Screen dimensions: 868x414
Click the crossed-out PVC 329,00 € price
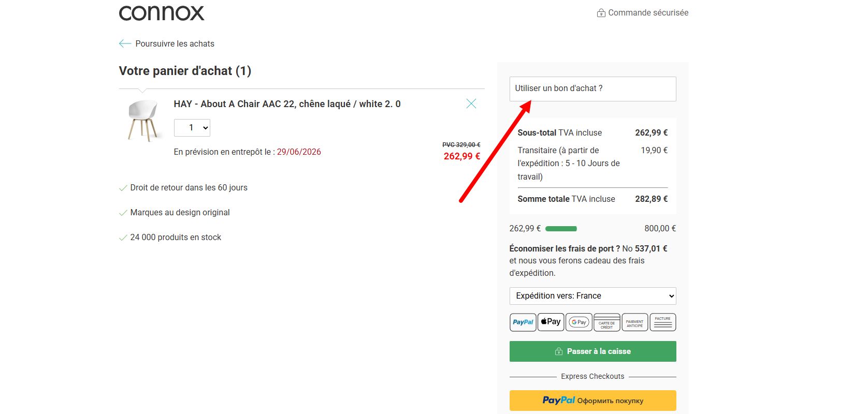pyautogui.click(x=461, y=145)
